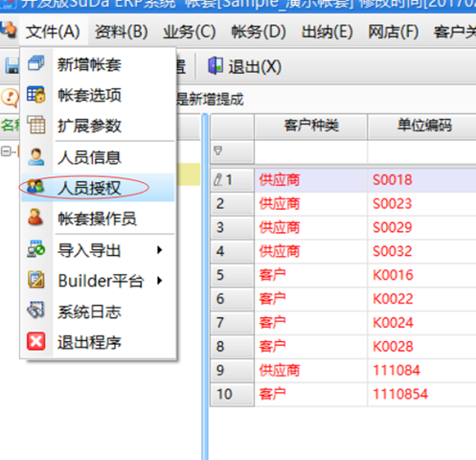Expand the Builder平台 submenu arrow
Image resolution: width=476 pixels, height=460 pixels.
pos(160,281)
